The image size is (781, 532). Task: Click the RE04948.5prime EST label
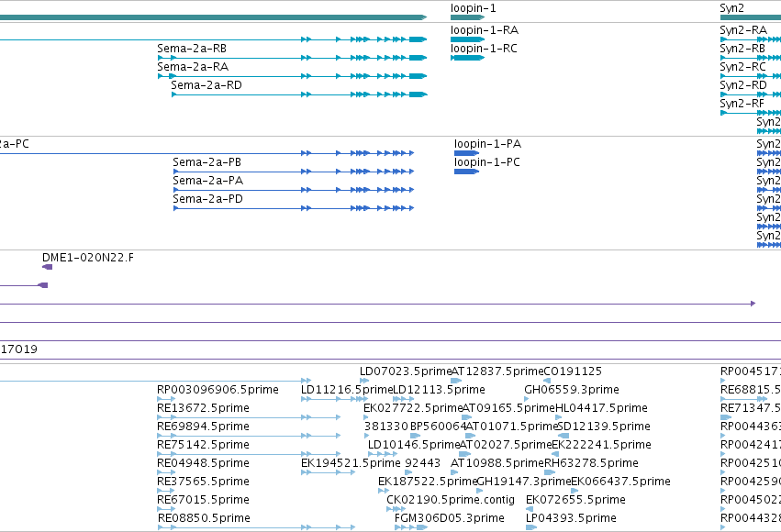pyautogui.click(x=203, y=464)
